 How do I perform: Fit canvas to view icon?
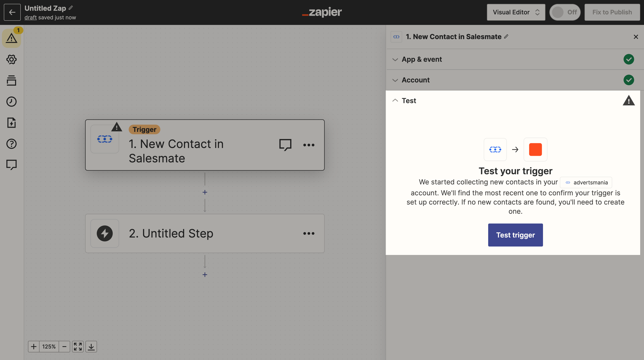point(78,347)
